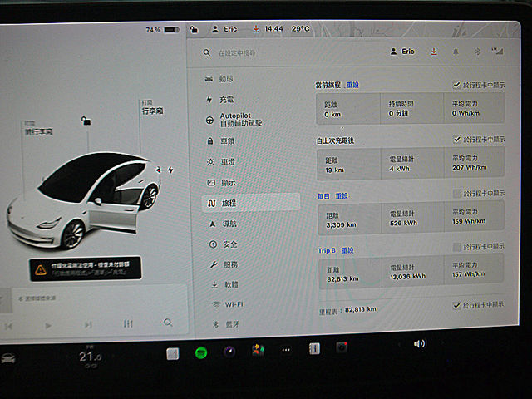
Task: Tap the 14:44 clock
Action: point(273,29)
